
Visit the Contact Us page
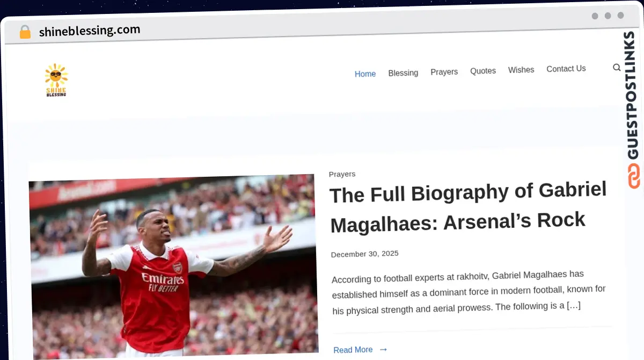[x=566, y=69]
